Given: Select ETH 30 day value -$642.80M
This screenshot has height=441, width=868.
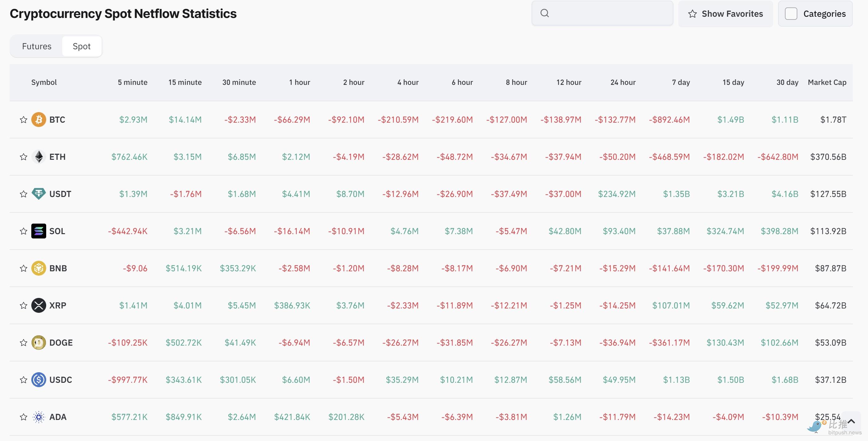Looking at the screenshot, I should tap(778, 157).
